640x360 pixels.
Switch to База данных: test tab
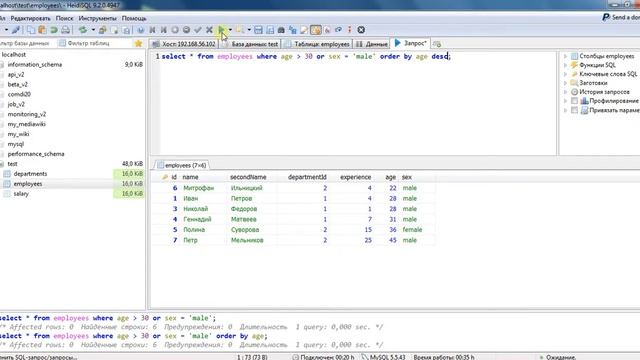pyautogui.click(x=250, y=44)
